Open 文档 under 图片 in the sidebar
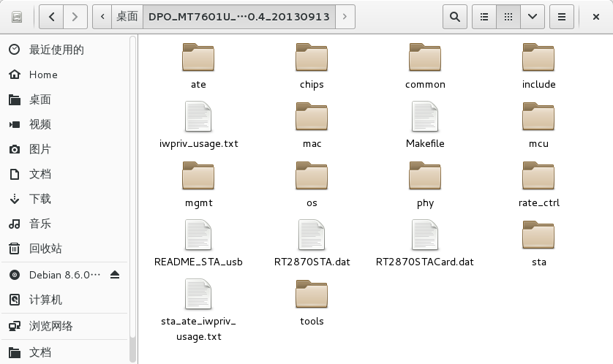Image resolution: width=613 pixels, height=364 pixels. pyautogui.click(x=64, y=174)
